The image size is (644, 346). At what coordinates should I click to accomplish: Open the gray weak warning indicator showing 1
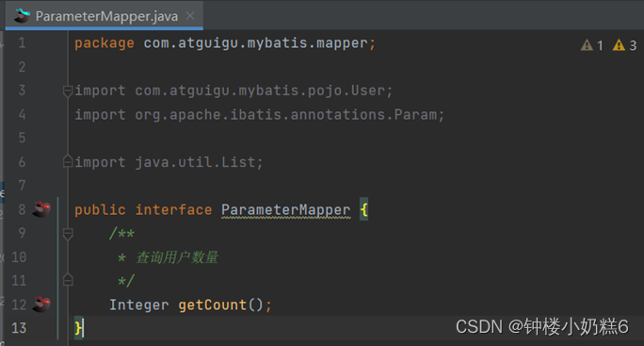tap(592, 45)
